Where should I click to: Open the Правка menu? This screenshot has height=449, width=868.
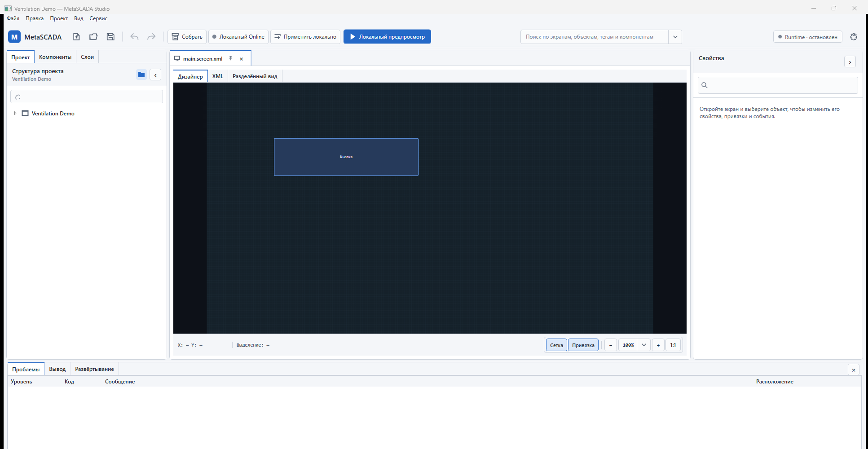(35, 18)
